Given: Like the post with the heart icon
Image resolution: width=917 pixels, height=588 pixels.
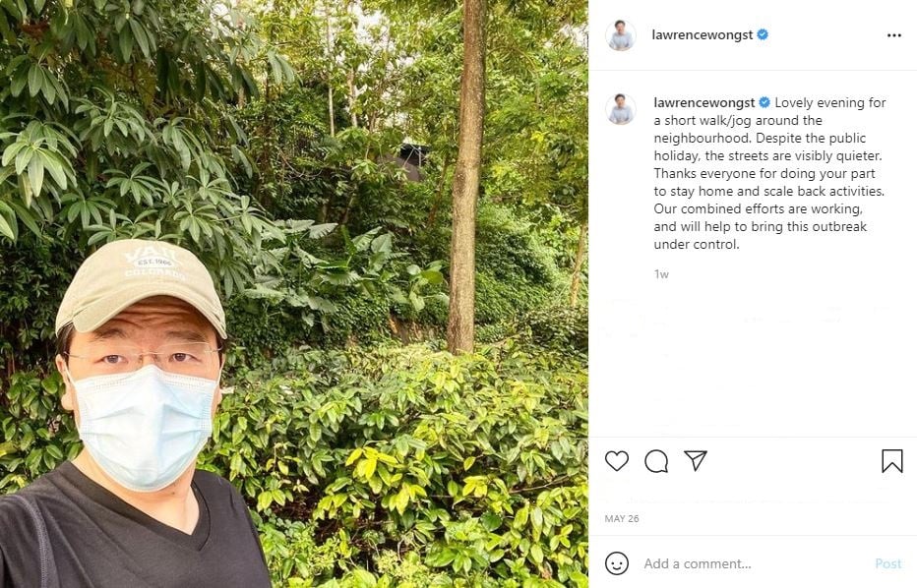Looking at the screenshot, I should [x=617, y=461].
